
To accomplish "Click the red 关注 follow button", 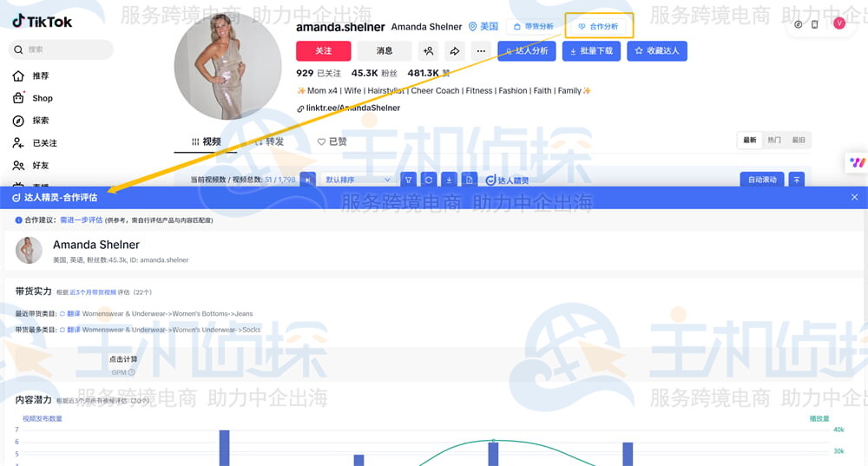I will coord(323,51).
